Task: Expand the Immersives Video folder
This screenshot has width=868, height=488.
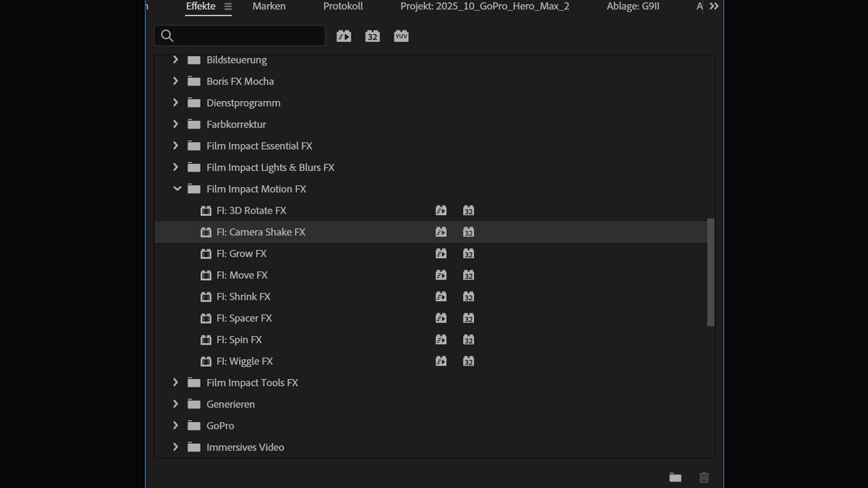Action: pos(176,447)
